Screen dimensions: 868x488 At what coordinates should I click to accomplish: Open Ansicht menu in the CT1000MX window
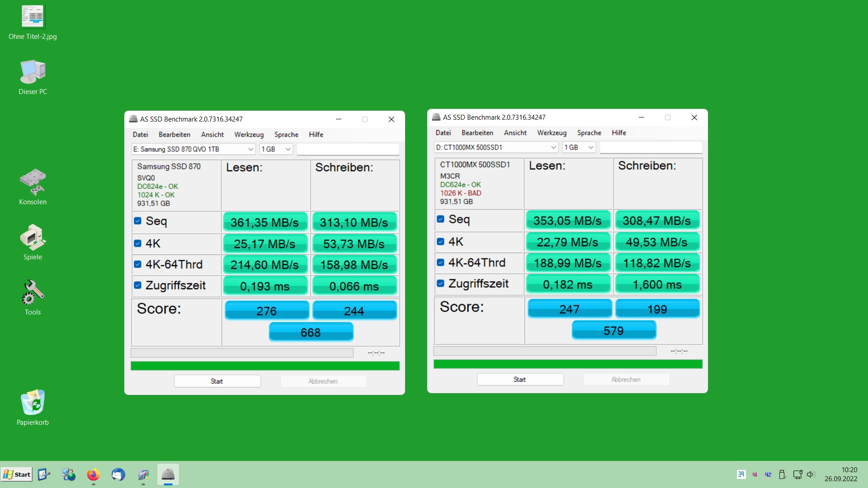pos(515,133)
